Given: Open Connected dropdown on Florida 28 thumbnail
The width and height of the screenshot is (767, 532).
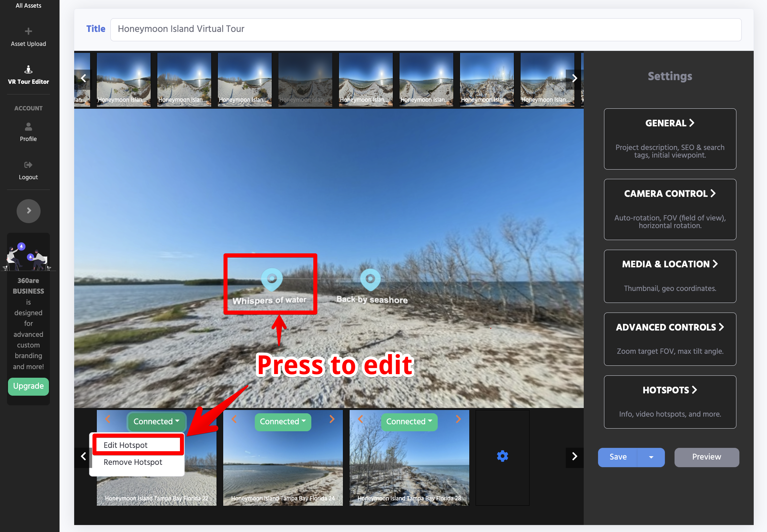Looking at the screenshot, I should (409, 422).
